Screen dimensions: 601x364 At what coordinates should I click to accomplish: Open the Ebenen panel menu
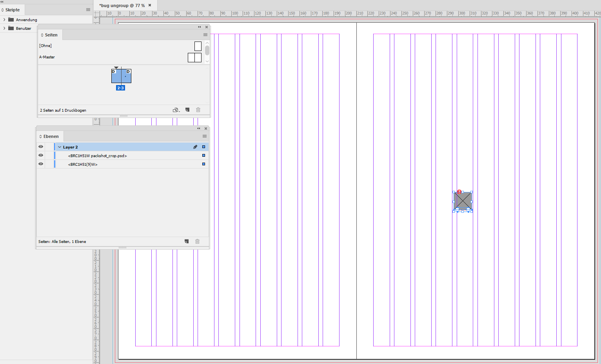(x=204, y=136)
